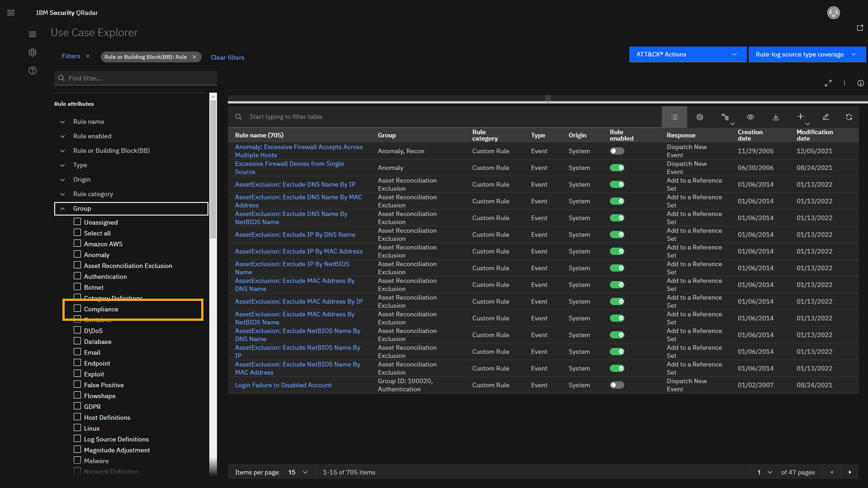
Task: Enable the Login Failure to Disabled Account rule toggle
Action: tap(617, 385)
